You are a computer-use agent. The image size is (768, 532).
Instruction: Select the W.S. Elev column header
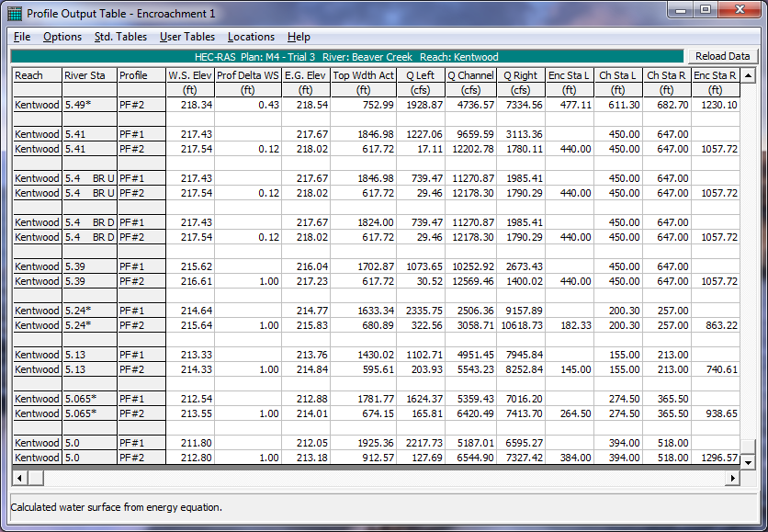(x=190, y=75)
